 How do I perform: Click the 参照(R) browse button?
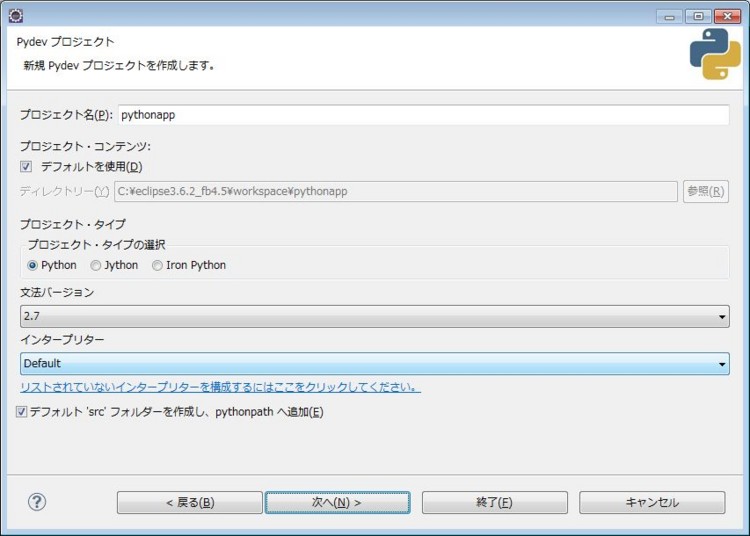click(706, 191)
